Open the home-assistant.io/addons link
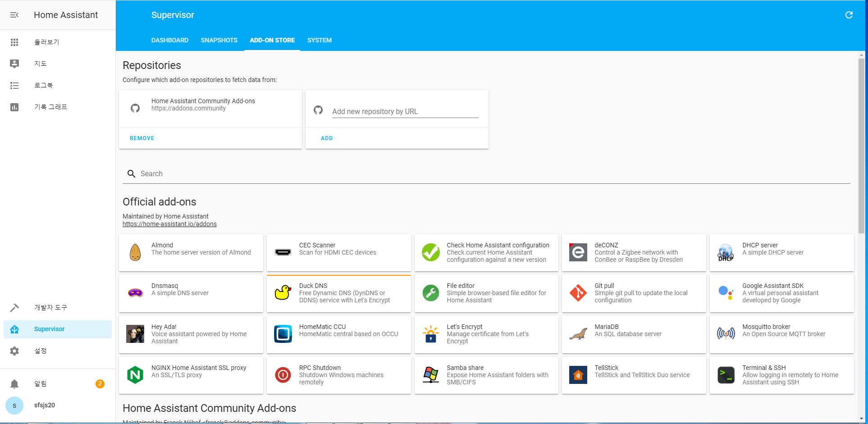The width and height of the screenshot is (868, 424). 169,224
